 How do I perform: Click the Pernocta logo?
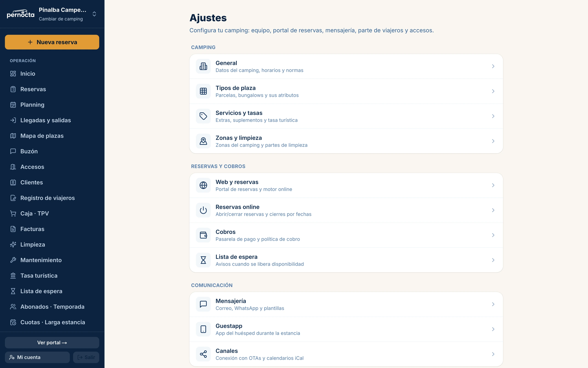pyautogui.click(x=21, y=14)
